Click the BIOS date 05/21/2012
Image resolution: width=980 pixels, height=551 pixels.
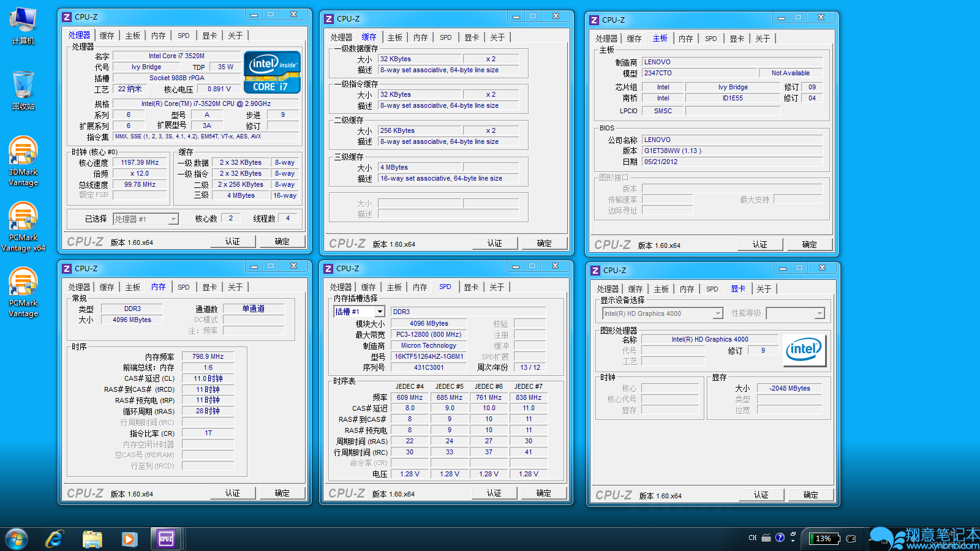[x=732, y=162]
